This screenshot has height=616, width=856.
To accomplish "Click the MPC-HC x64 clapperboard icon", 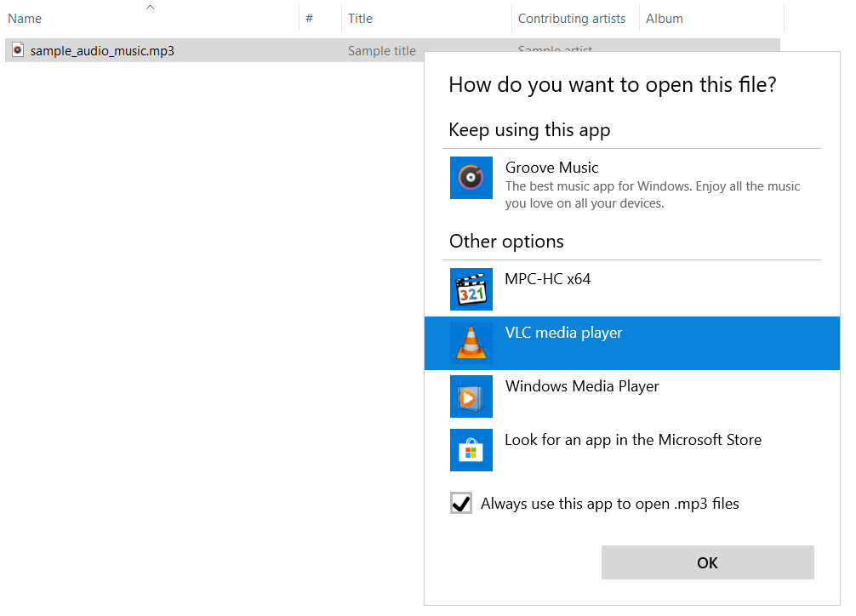I will [x=471, y=289].
